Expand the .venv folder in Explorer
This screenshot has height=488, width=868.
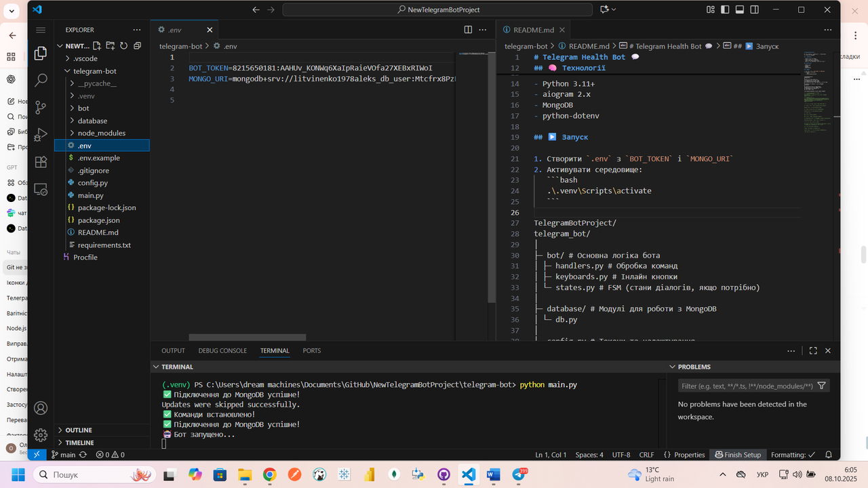coord(102,96)
